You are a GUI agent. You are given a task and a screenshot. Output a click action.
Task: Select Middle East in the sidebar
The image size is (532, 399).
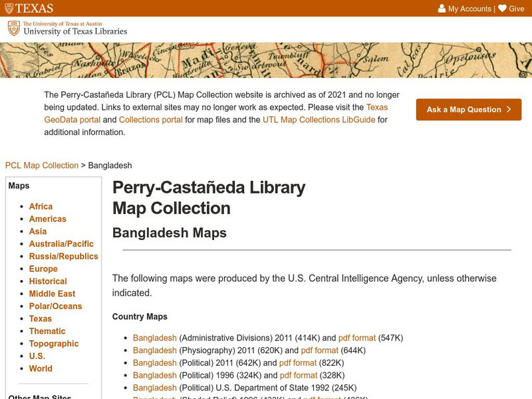coord(52,294)
